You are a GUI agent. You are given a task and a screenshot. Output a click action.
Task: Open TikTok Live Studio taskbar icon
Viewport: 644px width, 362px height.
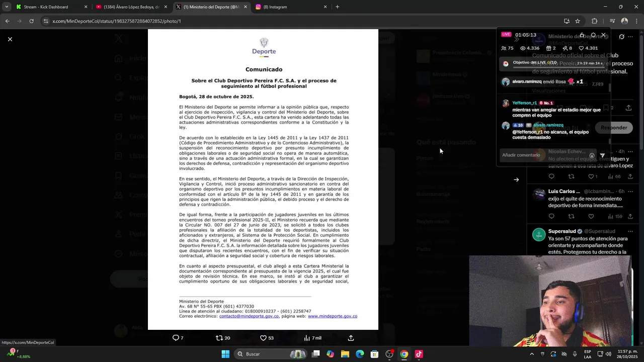[x=419, y=354]
